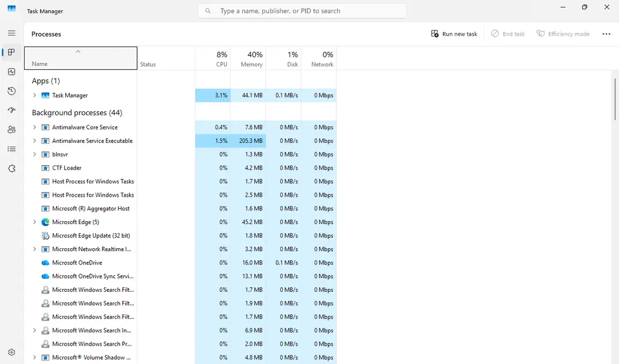Sort processes by Name column

[x=81, y=58]
